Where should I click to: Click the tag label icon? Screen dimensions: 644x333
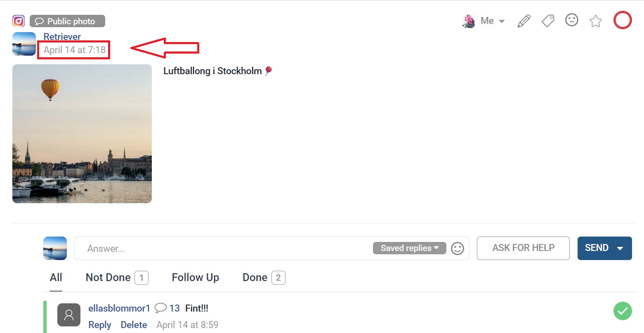[x=548, y=21]
